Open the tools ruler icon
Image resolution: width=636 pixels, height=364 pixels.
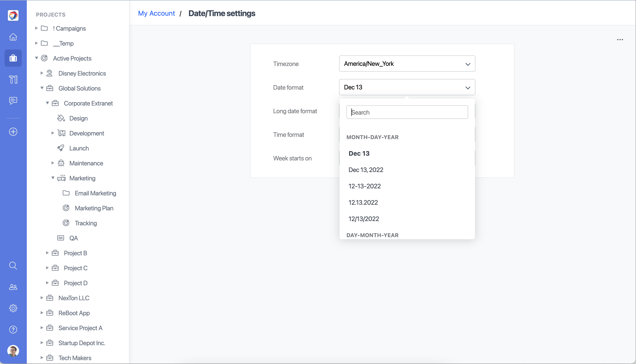13,79
